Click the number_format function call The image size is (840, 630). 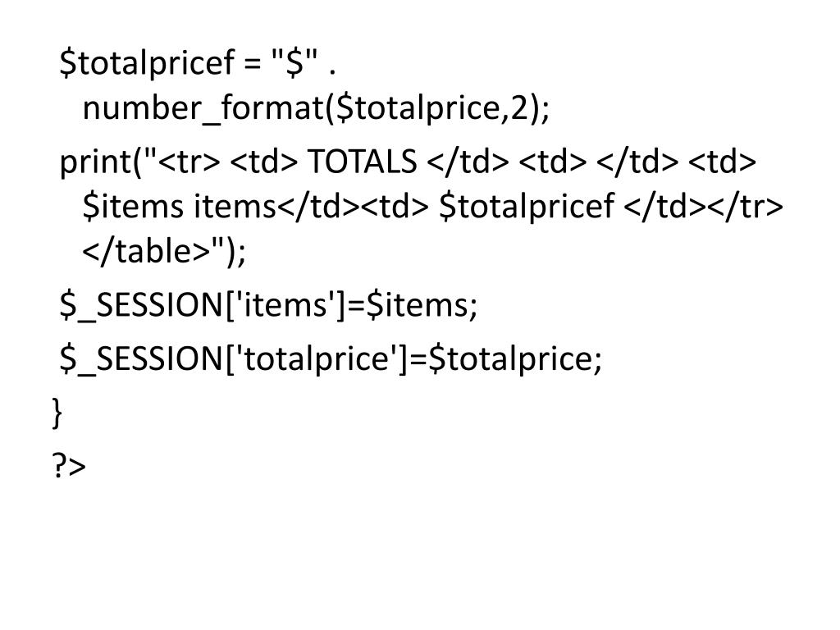tap(316, 109)
